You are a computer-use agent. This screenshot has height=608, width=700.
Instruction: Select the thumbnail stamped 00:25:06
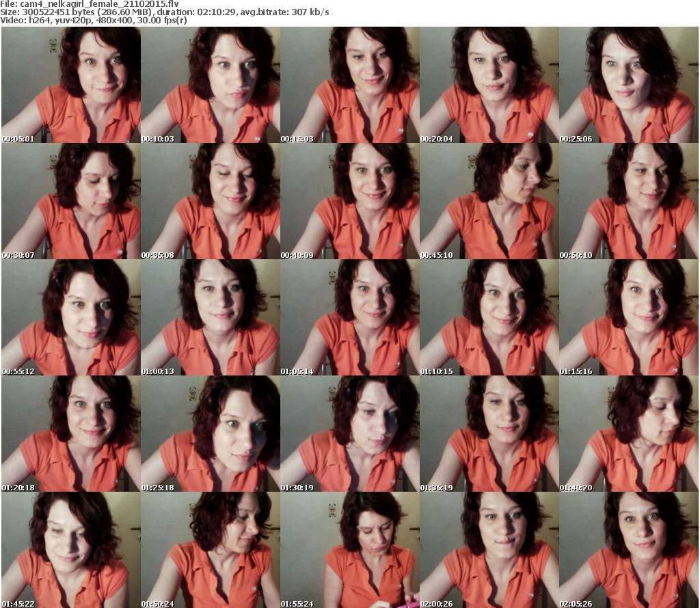tap(629, 85)
